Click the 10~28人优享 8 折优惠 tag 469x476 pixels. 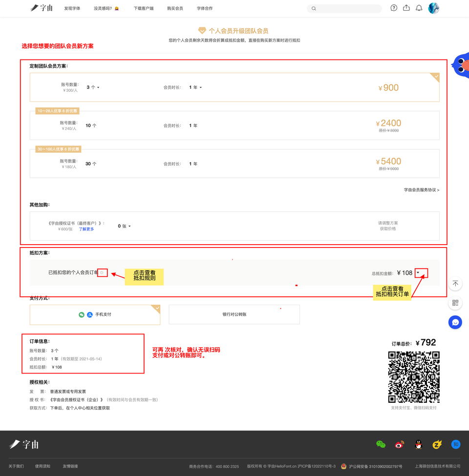coord(58,111)
